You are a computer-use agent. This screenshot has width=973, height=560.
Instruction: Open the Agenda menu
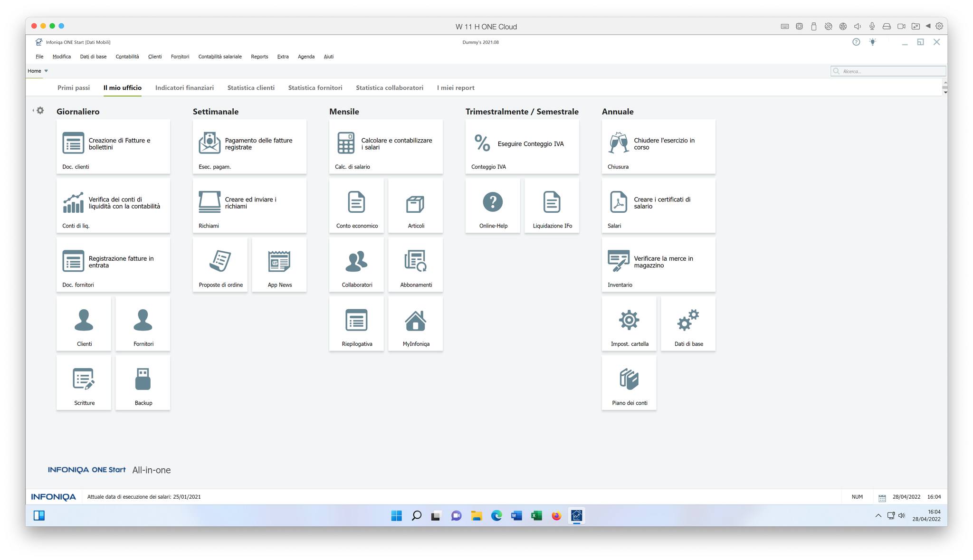point(306,57)
